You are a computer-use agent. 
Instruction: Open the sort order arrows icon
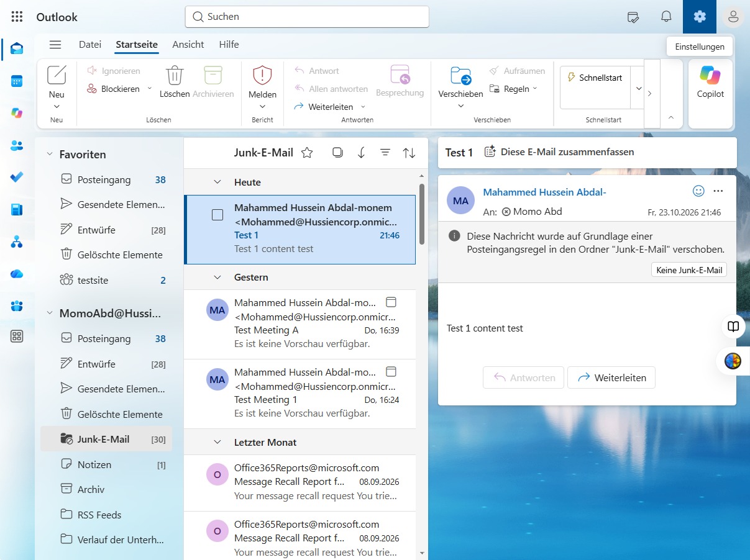click(409, 153)
